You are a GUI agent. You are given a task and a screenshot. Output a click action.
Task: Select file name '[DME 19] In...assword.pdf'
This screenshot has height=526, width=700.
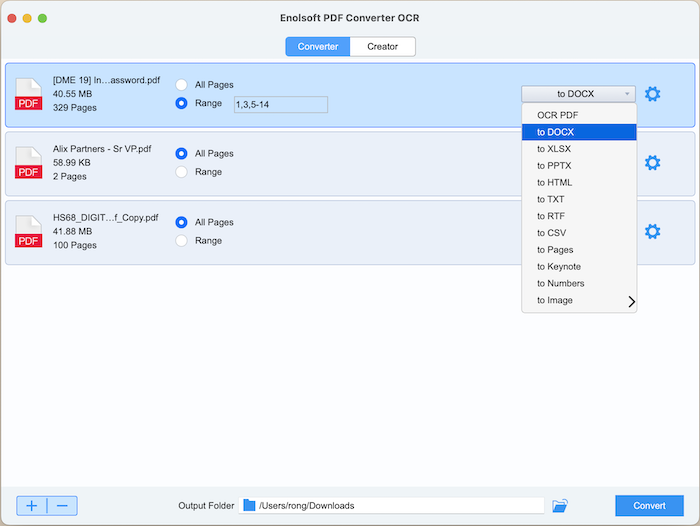pyautogui.click(x=106, y=80)
